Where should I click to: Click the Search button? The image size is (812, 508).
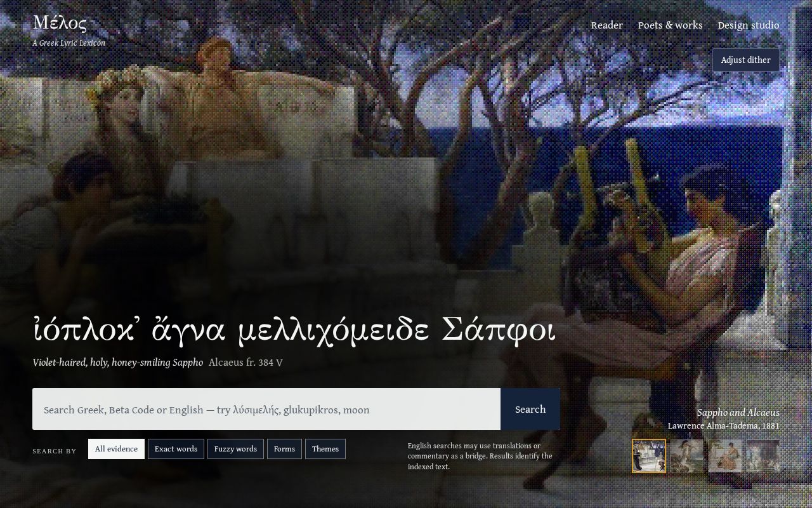(530, 409)
